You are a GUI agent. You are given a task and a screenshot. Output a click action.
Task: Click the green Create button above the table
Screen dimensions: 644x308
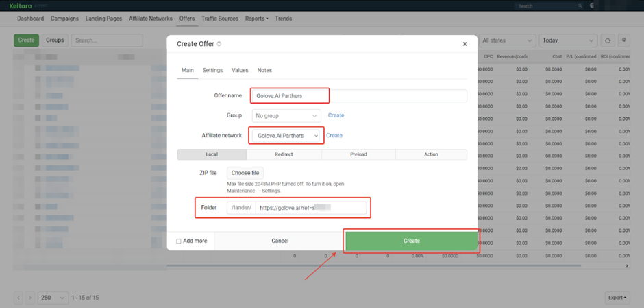tap(26, 40)
